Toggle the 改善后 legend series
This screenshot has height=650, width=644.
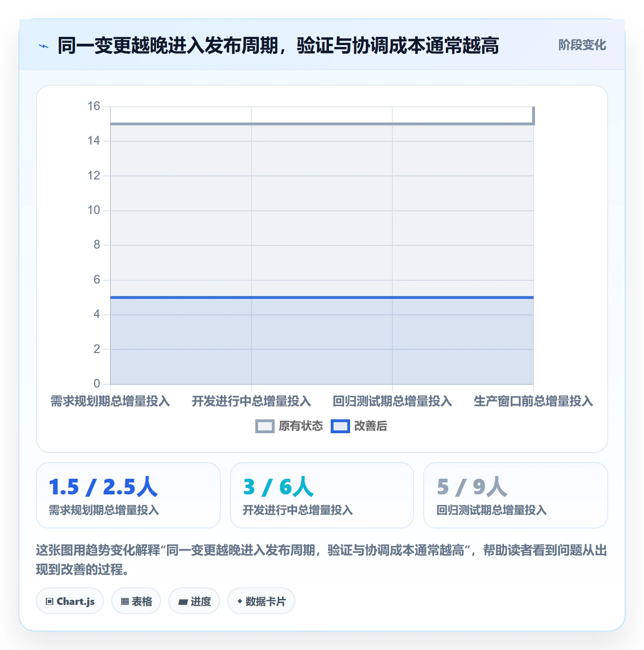click(359, 426)
